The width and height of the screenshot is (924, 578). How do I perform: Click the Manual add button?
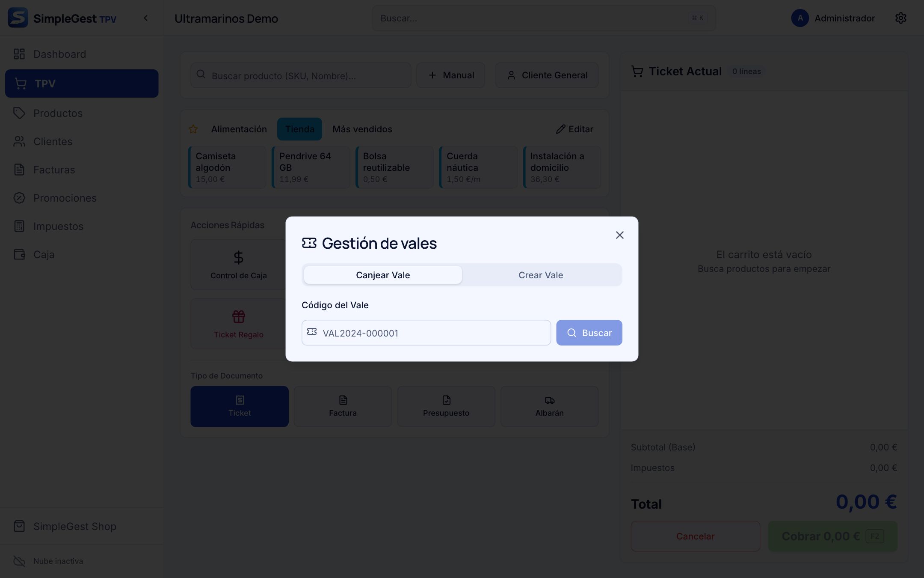click(x=451, y=75)
